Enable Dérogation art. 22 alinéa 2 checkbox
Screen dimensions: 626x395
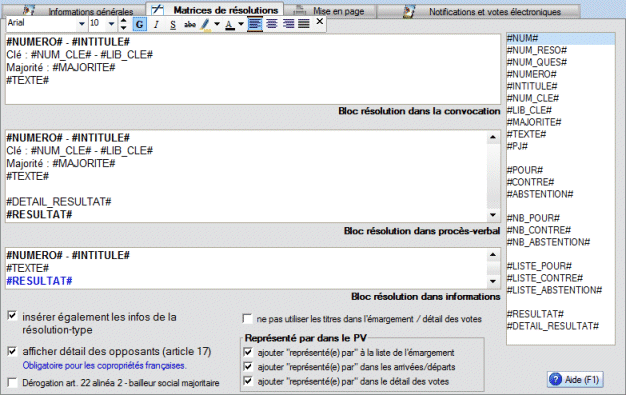click(12, 383)
